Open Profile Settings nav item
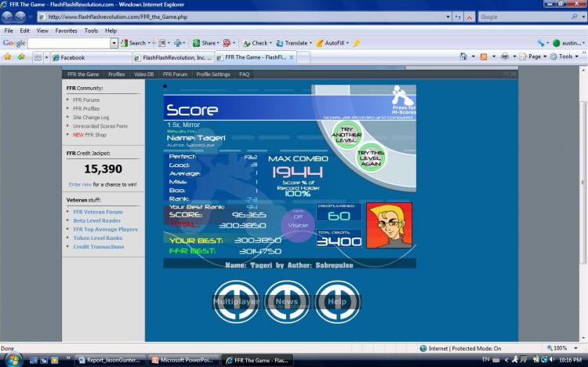 [x=213, y=74]
